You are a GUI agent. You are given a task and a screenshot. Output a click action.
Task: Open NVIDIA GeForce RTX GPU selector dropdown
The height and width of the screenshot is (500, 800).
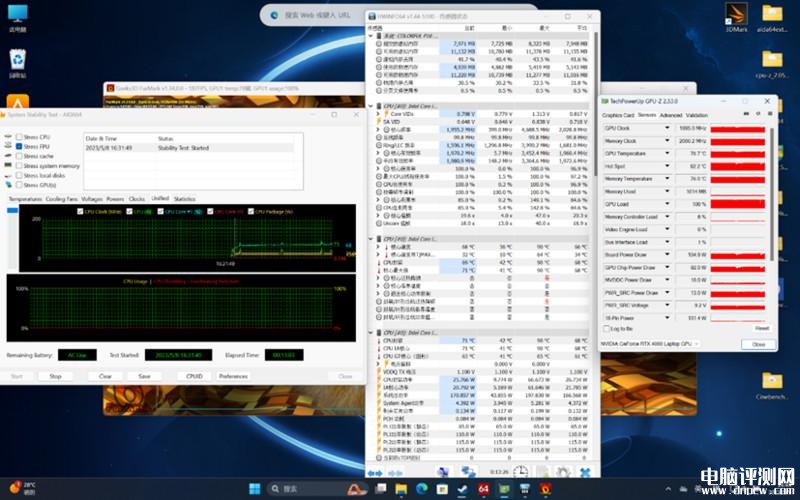tap(651, 344)
